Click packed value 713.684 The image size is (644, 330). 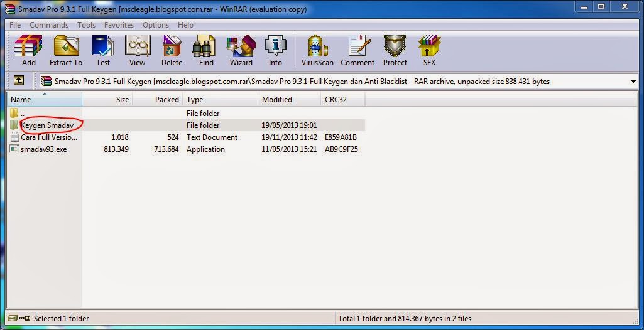(x=166, y=149)
